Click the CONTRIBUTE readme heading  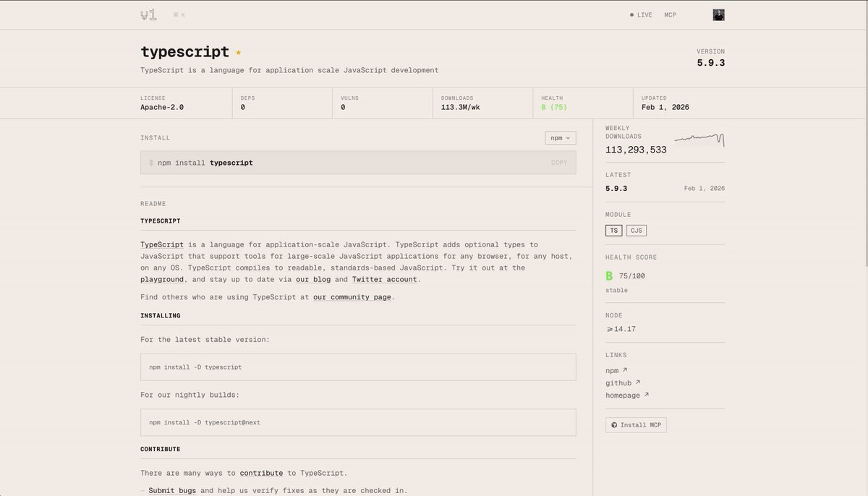click(x=161, y=449)
